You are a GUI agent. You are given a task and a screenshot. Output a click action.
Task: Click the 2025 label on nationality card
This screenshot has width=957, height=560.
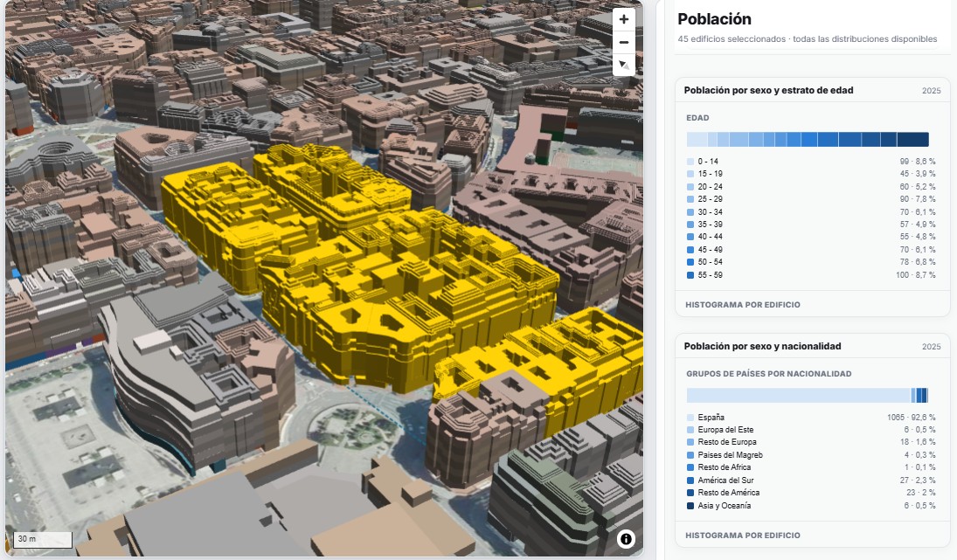932,347
